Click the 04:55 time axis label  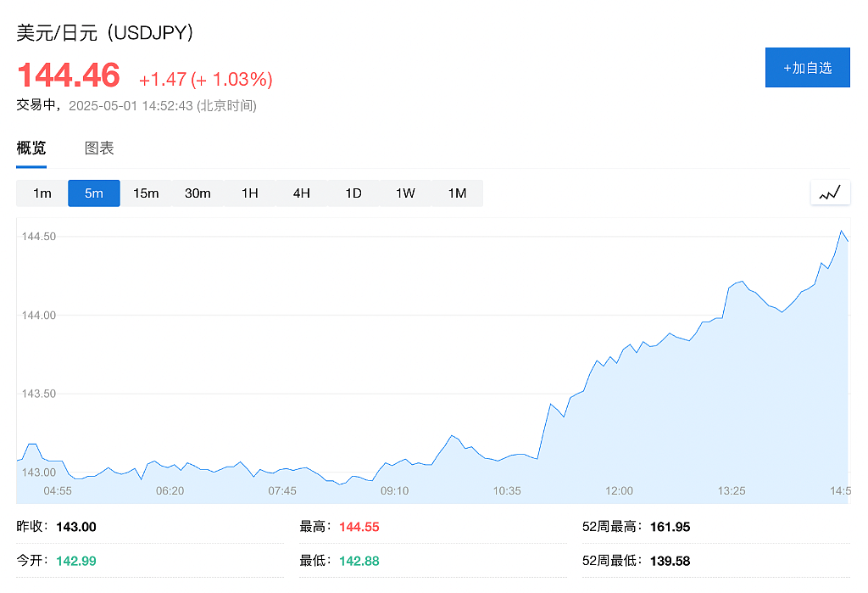click(x=58, y=490)
